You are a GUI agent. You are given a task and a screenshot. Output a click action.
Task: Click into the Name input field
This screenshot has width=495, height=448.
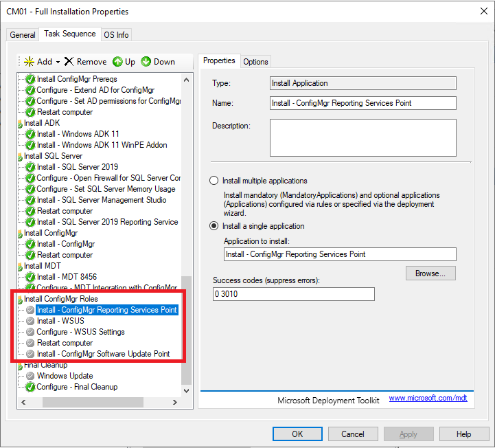click(362, 103)
